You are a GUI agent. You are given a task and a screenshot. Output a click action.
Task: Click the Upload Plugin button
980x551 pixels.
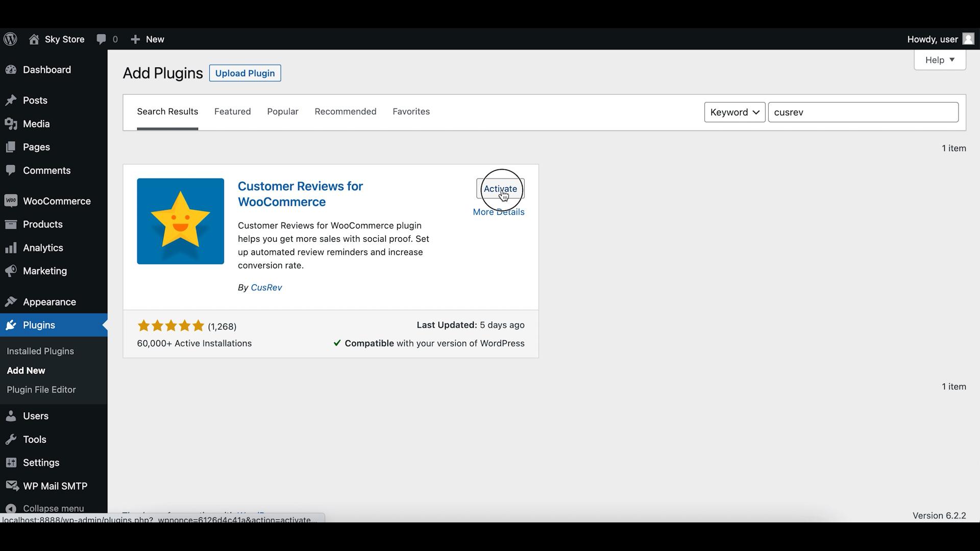point(245,73)
